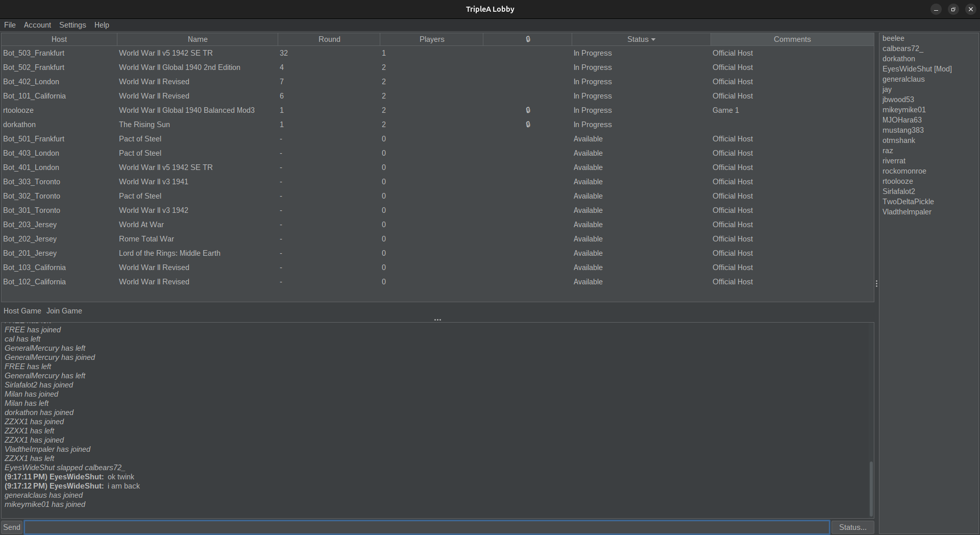Select dorkathon in the player list
The height and width of the screenshot is (535, 980).
[x=899, y=59]
